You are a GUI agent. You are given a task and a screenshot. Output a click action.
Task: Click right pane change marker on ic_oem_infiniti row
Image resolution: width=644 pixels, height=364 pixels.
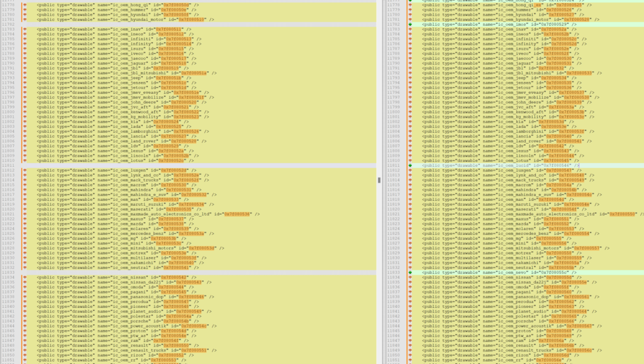coord(410,38)
